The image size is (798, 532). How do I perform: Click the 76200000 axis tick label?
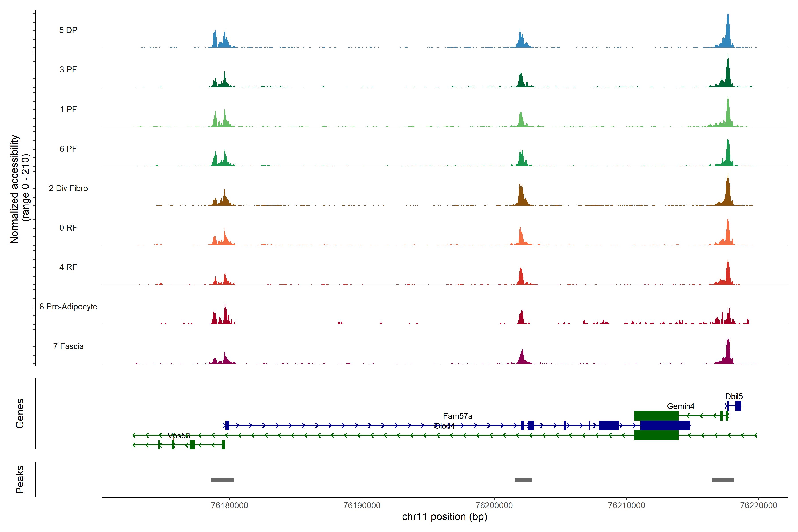tap(494, 506)
